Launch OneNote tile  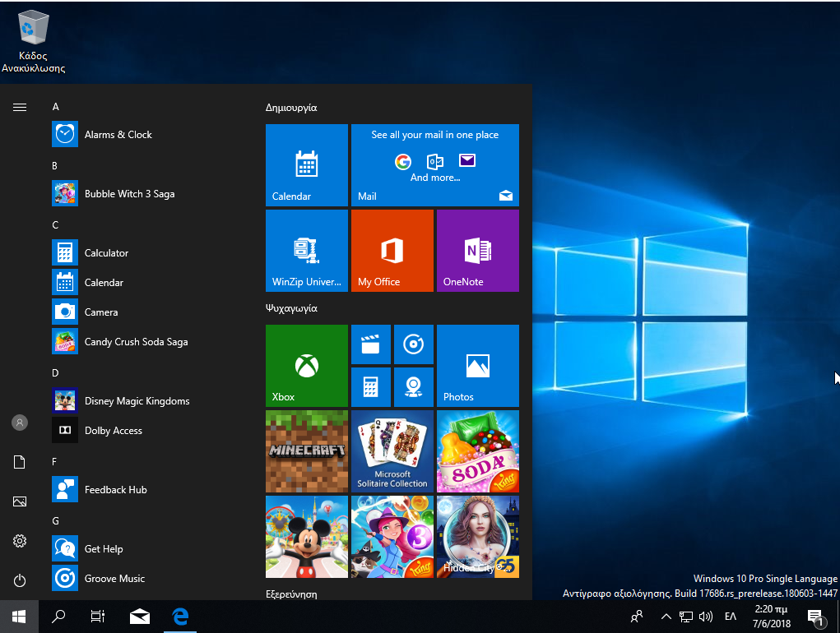point(478,251)
